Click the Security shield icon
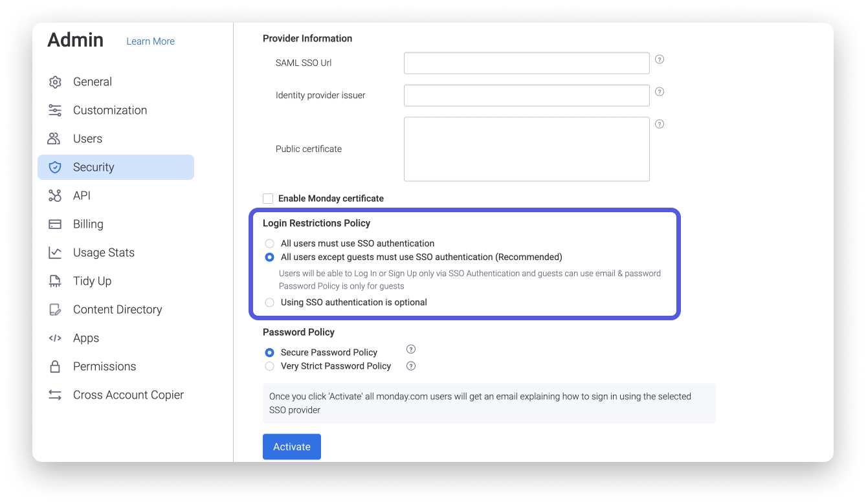866x504 pixels. click(x=56, y=167)
